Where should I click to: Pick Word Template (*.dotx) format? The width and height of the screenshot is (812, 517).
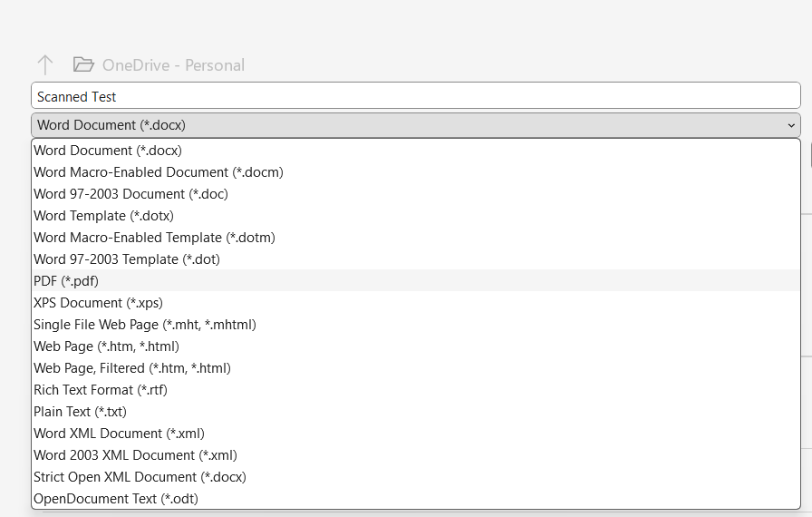(x=103, y=216)
